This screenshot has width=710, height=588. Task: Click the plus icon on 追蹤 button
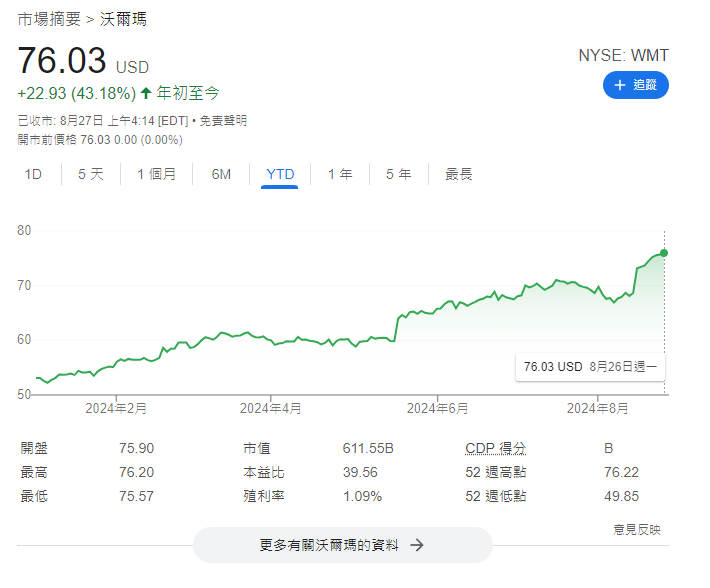(x=620, y=86)
